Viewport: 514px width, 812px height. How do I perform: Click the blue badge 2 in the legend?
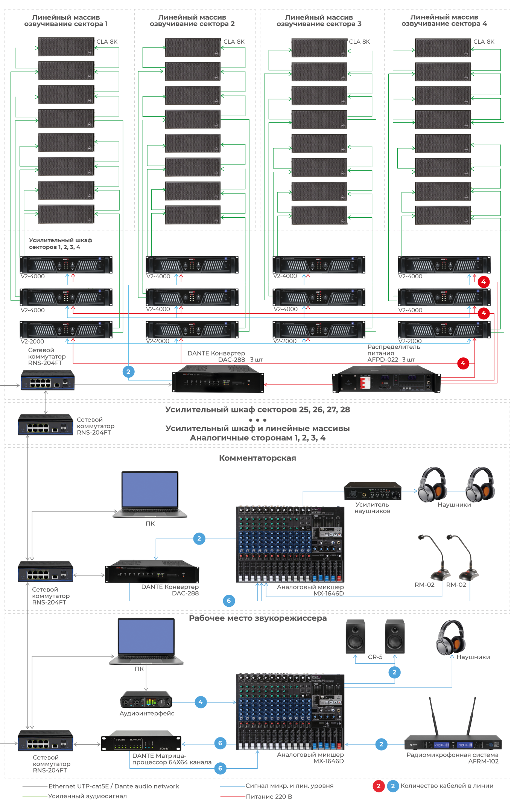(393, 786)
